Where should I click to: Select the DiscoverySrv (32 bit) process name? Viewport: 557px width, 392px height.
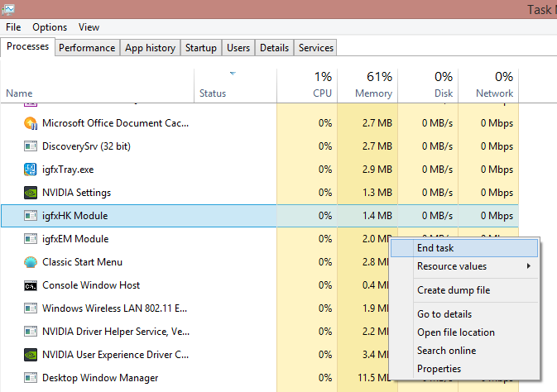pyautogui.click(x=86, y=146)
